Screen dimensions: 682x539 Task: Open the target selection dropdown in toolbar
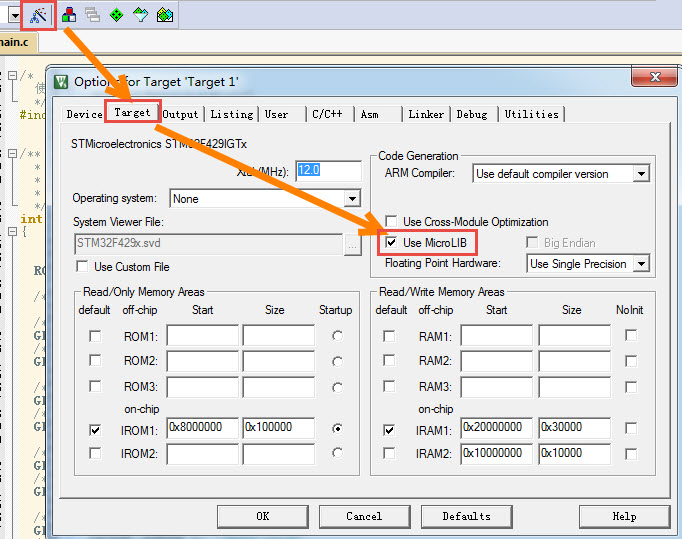point(15,16)
